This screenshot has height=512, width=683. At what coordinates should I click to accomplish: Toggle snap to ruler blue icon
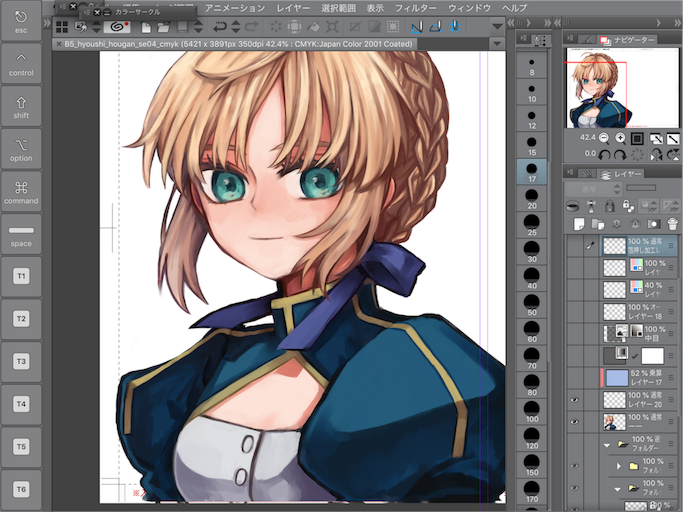point(417,27)
